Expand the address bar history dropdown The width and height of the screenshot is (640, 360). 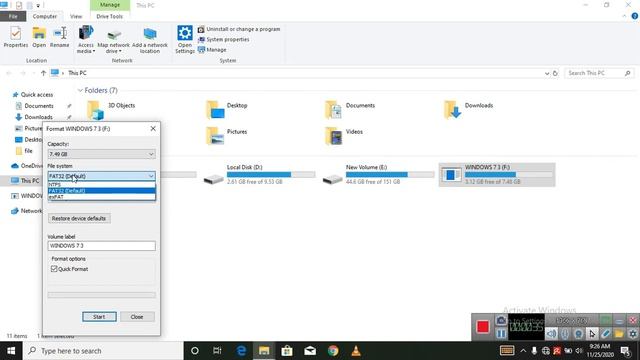tap(547, 73)
